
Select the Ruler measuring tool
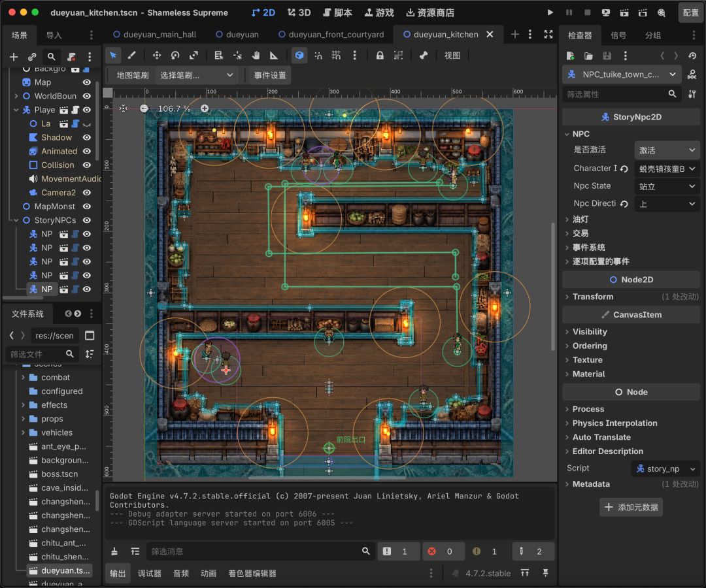(x=274, y=56)
